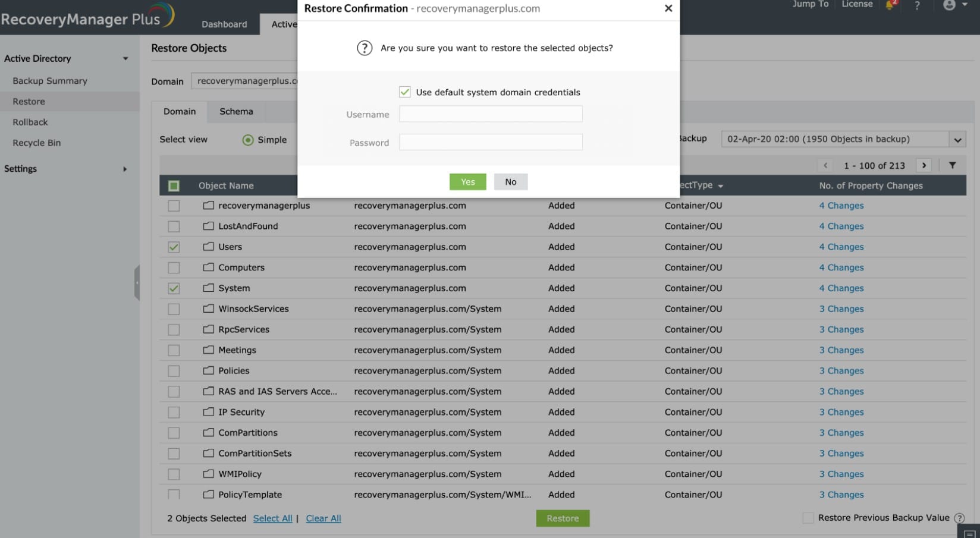This screenshot has height=538, width=980.
Task: Open the help question mark icon
Action: pos(917,5)
